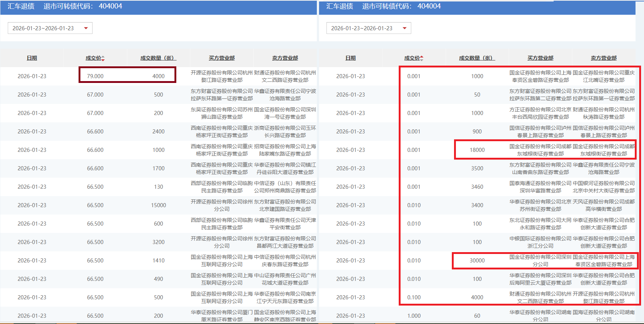The height and width of the screenshot is (324, 644).
Task: Select right table quantity cell 3460
Action: [x=477, y=187]
